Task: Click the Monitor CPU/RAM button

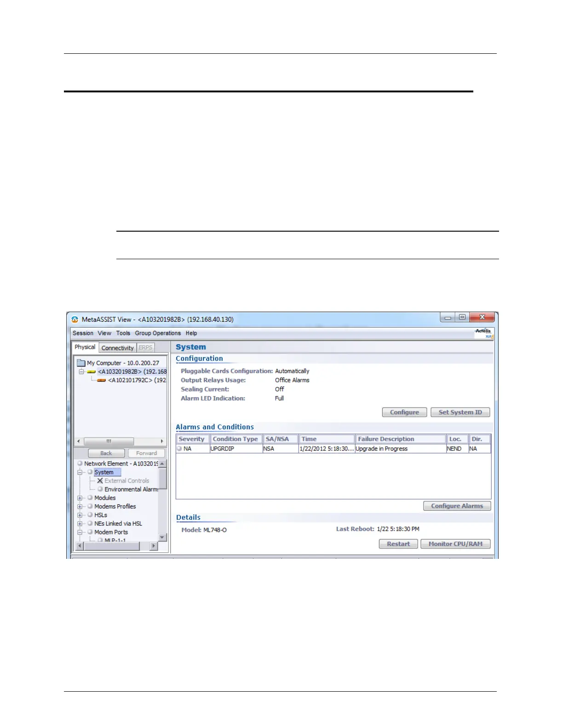Action: coord(455,544)
